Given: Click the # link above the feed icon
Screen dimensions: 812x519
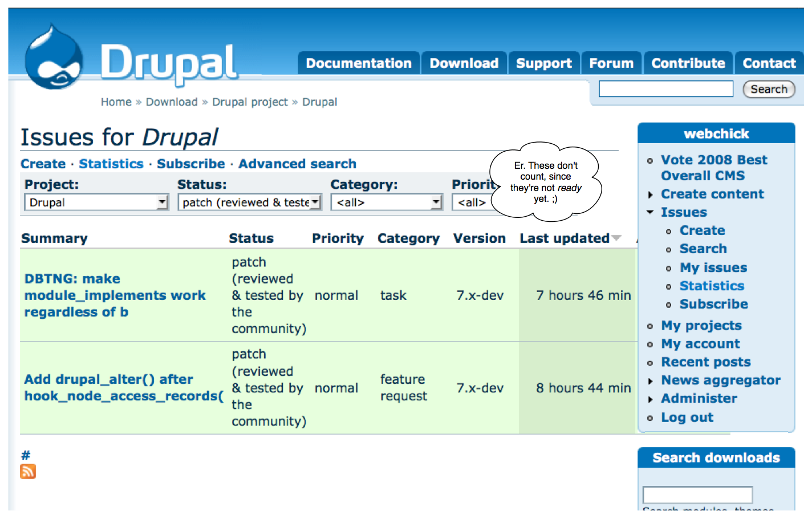Looking at the screenshot, I should (26, 455).
